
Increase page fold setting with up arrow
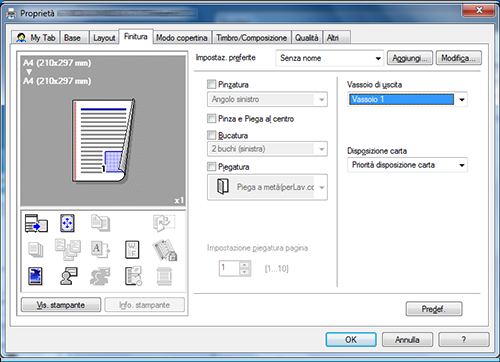click(x=245, y=265)
